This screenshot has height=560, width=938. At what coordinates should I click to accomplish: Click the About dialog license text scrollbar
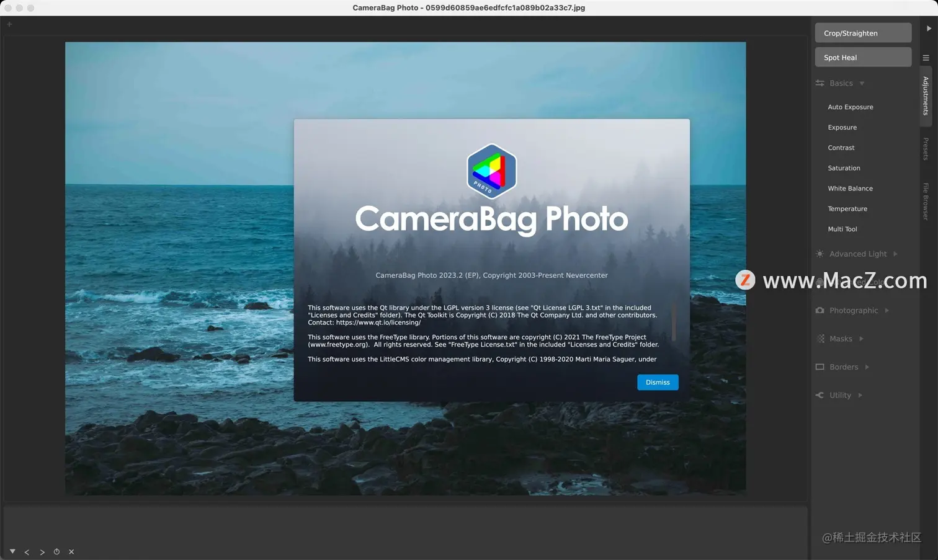click(x=674, y=321)
